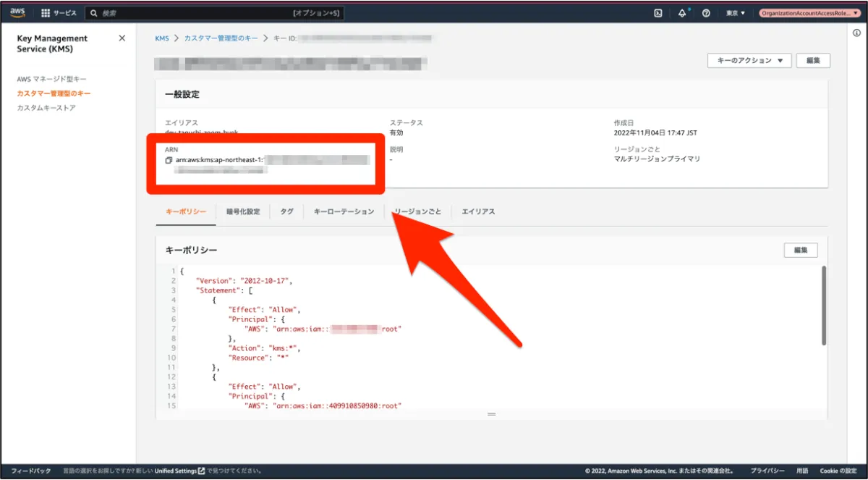Open the help question mark icon
Screen dimensions: 868x480
(706, 13)
